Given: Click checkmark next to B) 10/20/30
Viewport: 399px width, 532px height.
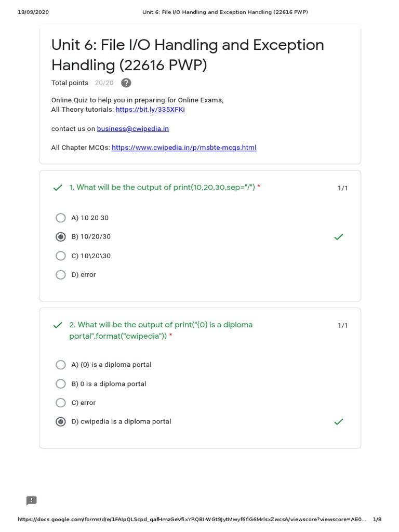Looking at the screenshot, I should coord(339,237).
